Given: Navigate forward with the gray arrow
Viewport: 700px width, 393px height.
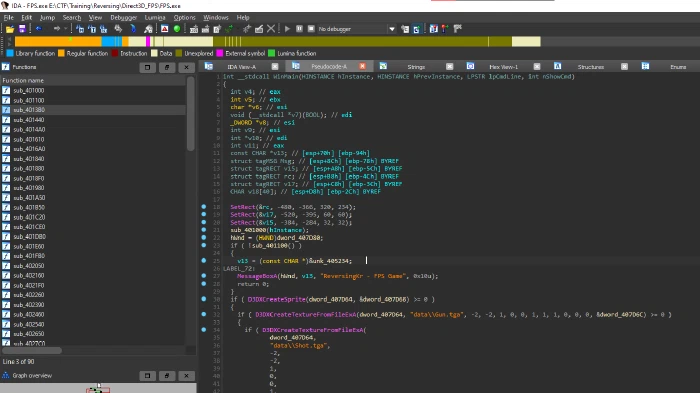Looking at the screenshot, I should pos(57,29).
